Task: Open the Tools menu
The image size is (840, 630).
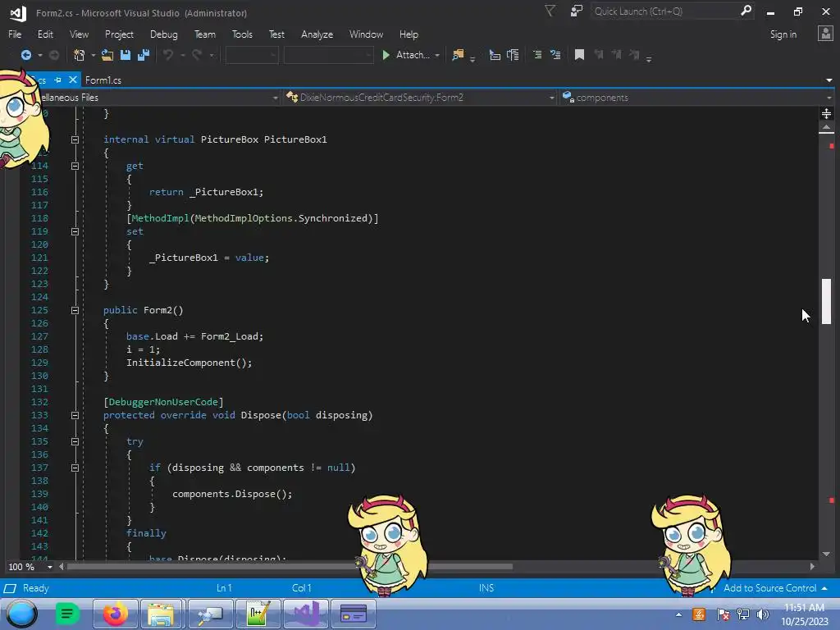Action: 242,34
